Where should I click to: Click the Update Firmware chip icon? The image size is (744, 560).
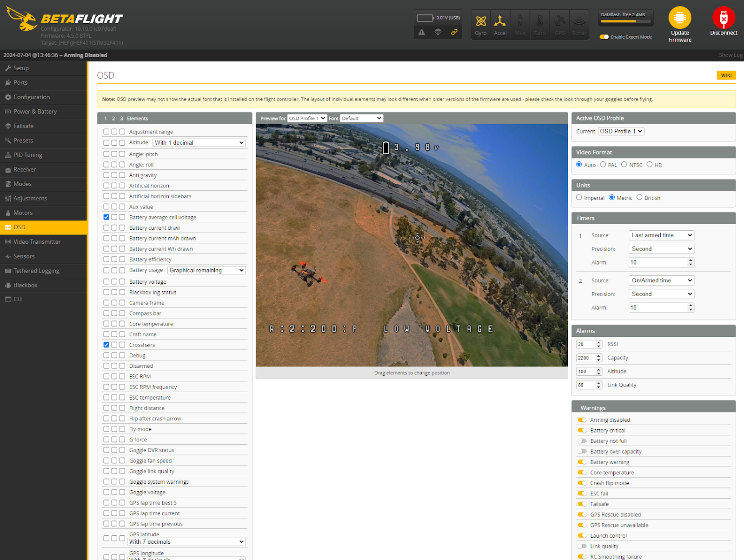pyautogui.click(x=679, y=18)
